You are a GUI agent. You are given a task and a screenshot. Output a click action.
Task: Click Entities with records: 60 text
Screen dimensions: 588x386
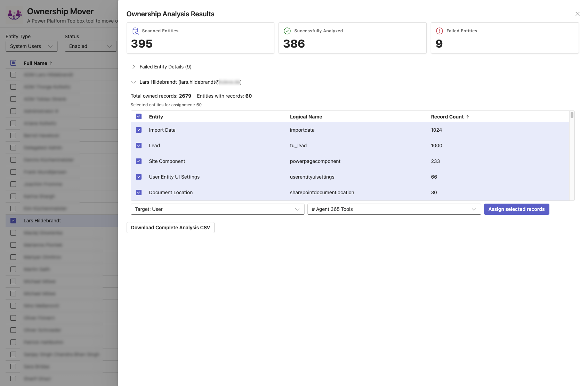click(224, 96)
